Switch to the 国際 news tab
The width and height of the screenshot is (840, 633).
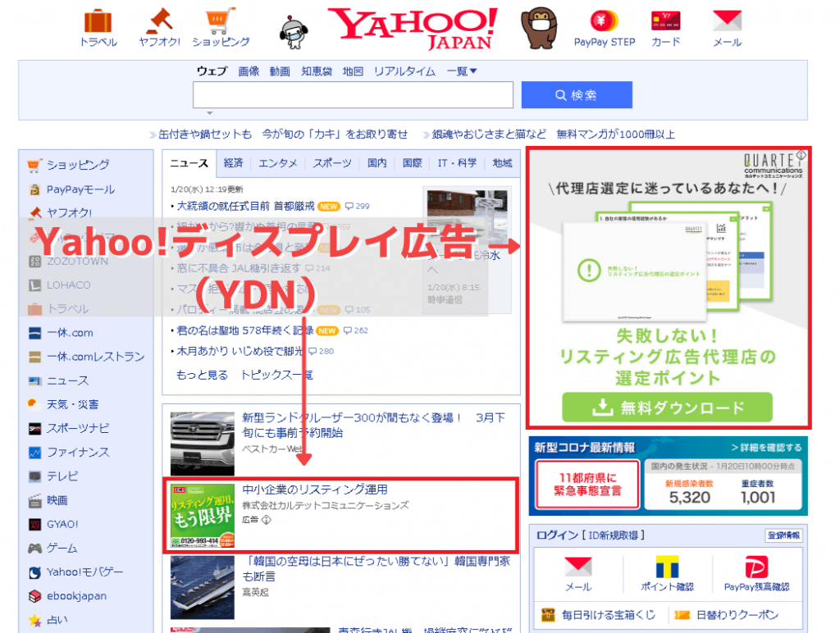[412, 163]
